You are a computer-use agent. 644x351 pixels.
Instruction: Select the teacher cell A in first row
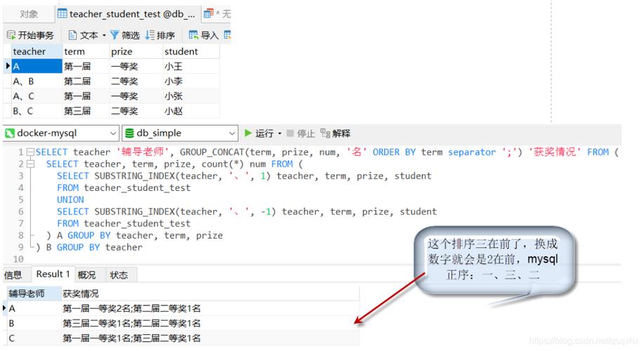[x=37, y=66]
